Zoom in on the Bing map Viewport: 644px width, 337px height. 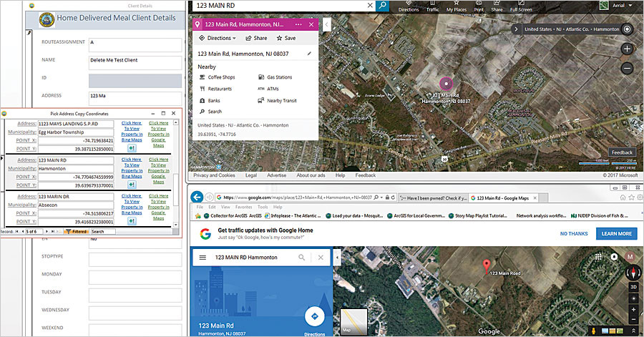[627, 49]
